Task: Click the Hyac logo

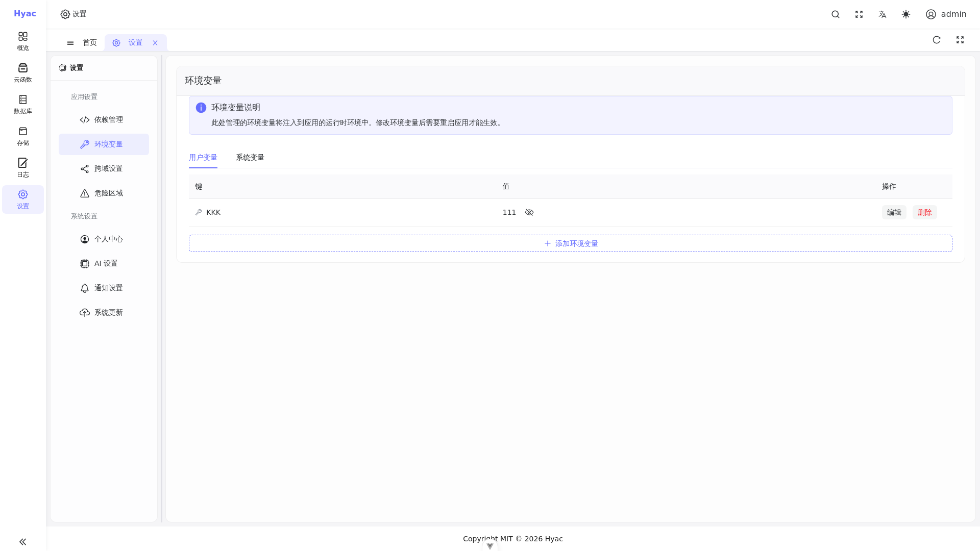Action: tap(25, 14)
